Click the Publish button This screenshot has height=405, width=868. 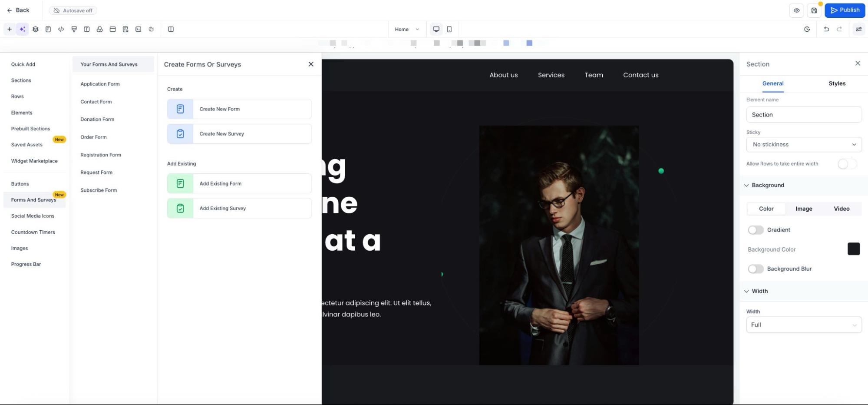(845, 10)
